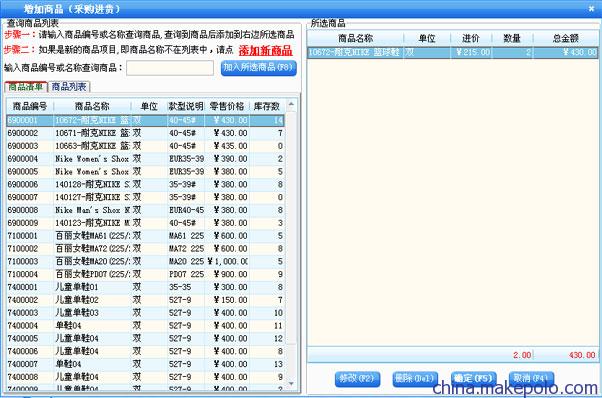Select product 7100001 百丽女鞋MA61
This screenshot has height=398, width=602.
tap(146, 236)
